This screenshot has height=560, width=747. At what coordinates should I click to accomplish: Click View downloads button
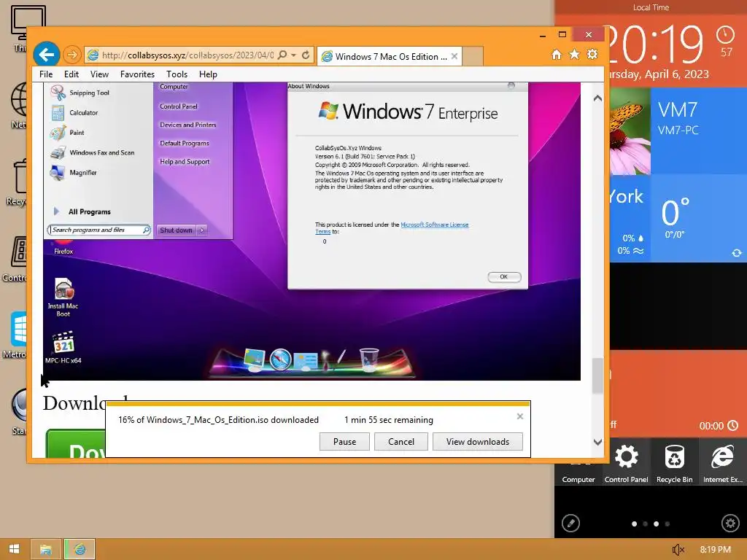pyautogui.click(x=477, y=441)
